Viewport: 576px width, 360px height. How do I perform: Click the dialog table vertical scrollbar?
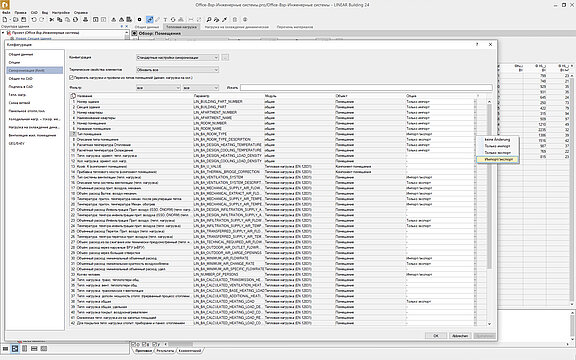pyautogui.click(x=489, y=187)
